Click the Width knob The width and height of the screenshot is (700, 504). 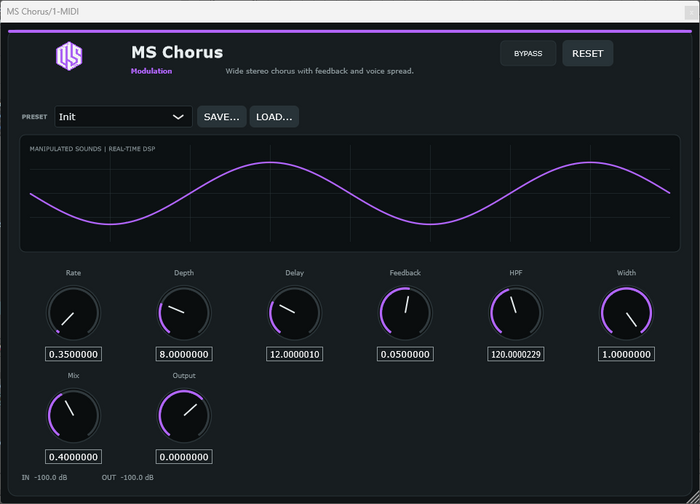[x=626, y=313]
